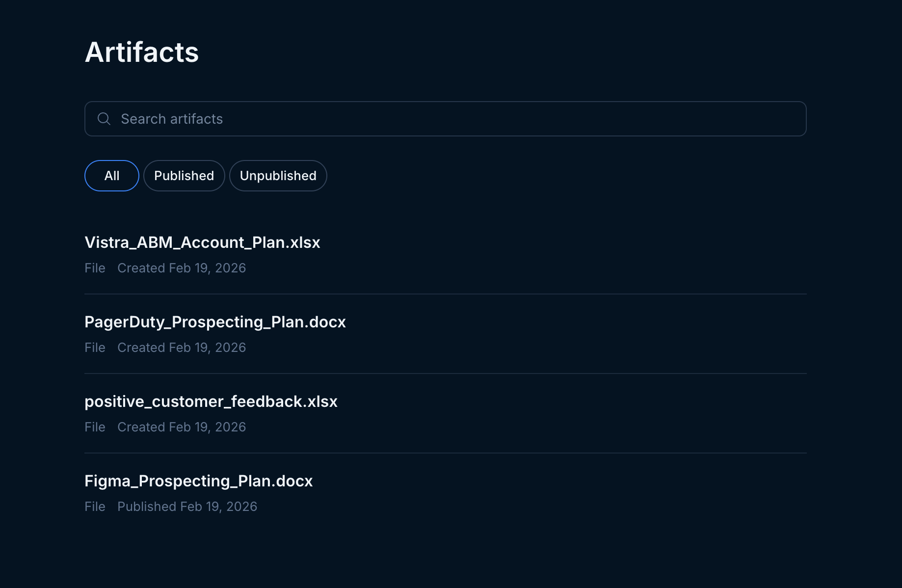The height and width of the screenshot is (588, 902).
Task: Open Vistra_ABM_Account_Plan.xlsx
Action: click(202, 242)
